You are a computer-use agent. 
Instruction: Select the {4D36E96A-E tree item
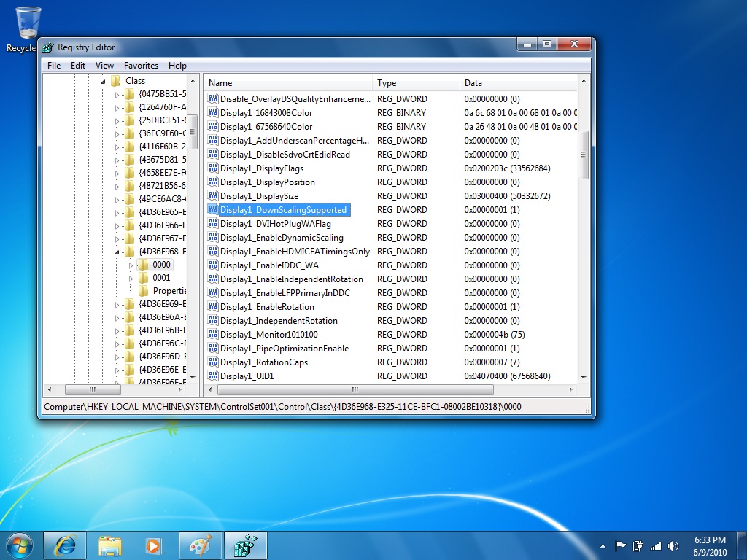[x=163, y=316]
